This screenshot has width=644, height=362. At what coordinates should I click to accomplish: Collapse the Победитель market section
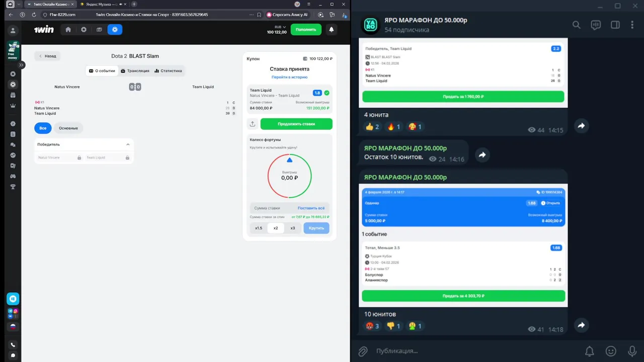click(128, 144)
